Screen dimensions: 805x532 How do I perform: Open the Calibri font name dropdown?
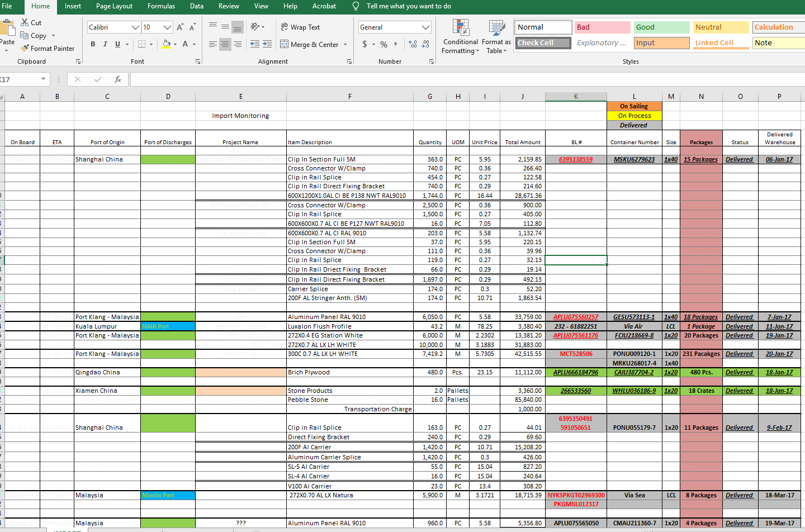(x=135, y=27)
